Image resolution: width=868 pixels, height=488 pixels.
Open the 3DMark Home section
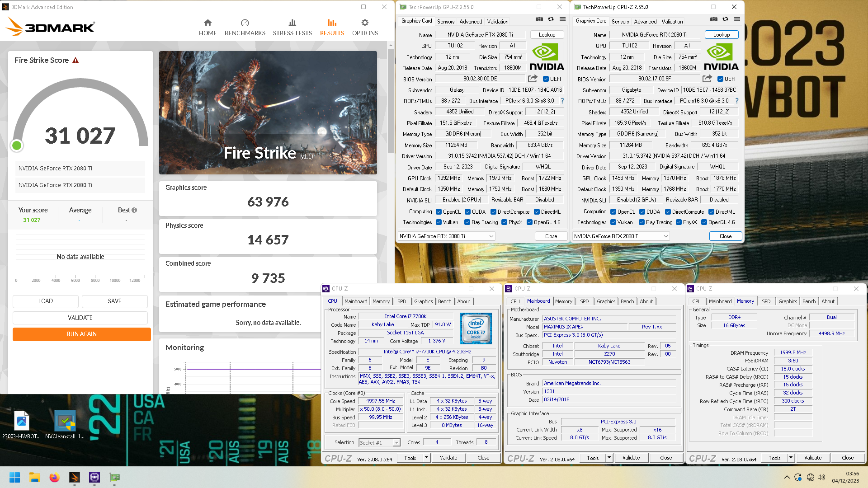(x=208, y=28)
